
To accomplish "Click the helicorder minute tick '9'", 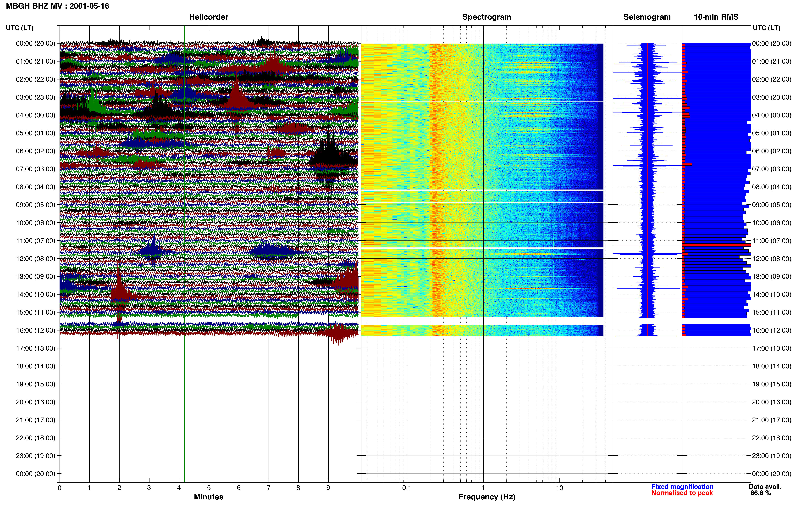I will [x=328, y=488].
